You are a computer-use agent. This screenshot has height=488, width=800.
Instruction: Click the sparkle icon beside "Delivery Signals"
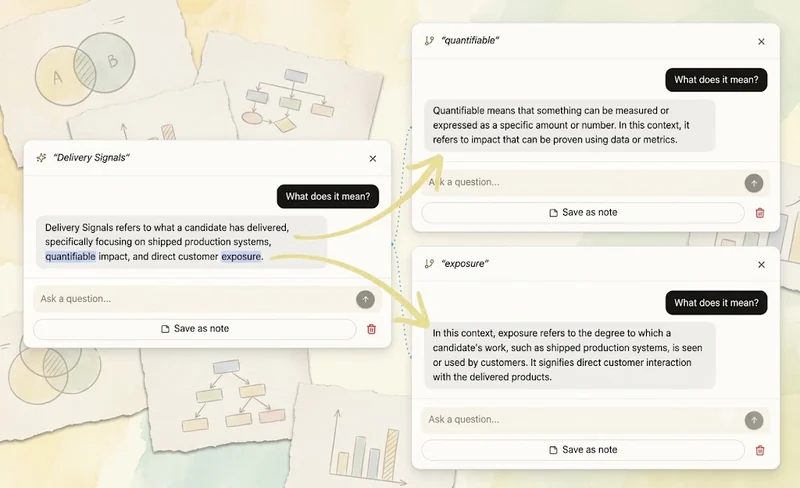41,158
